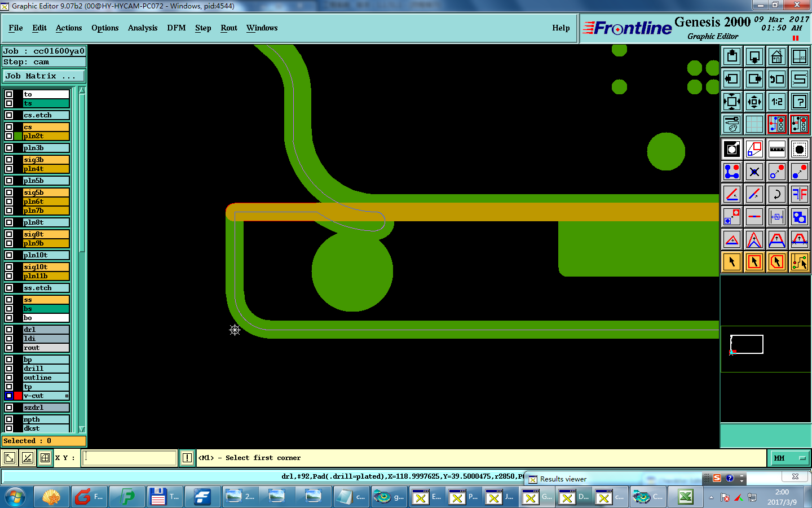Screen dimensions: 812x508
Task: Toggle the grid display icon
Action: click(754, 124)
